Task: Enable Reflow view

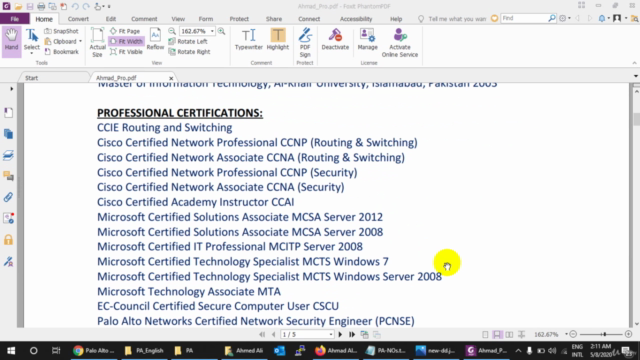Action: coord(155,39)
